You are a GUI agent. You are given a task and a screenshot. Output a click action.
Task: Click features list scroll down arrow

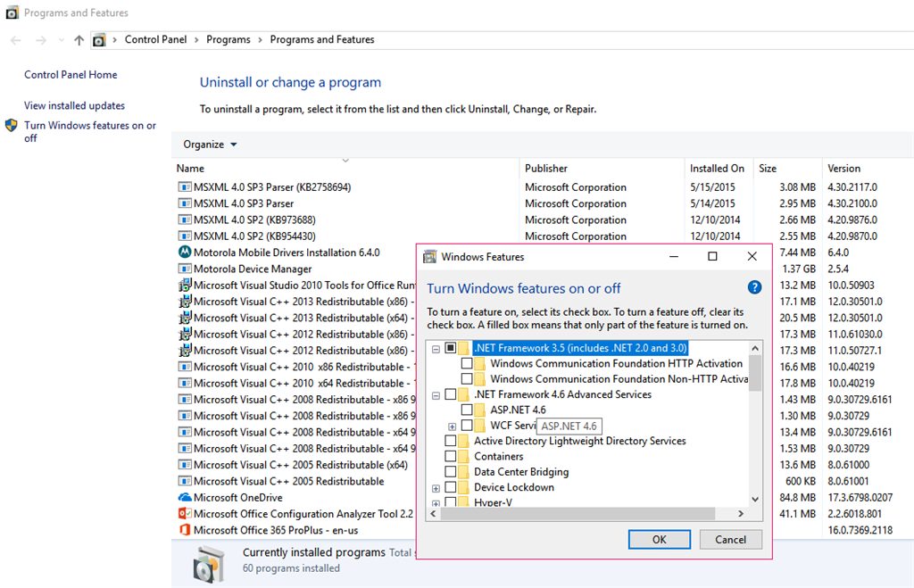tap(755, 500)
